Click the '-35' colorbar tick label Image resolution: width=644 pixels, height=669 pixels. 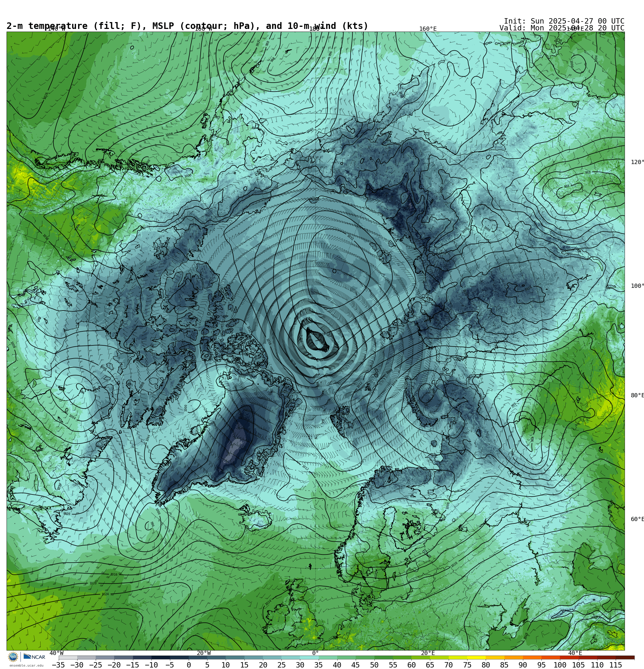point(58,665)
